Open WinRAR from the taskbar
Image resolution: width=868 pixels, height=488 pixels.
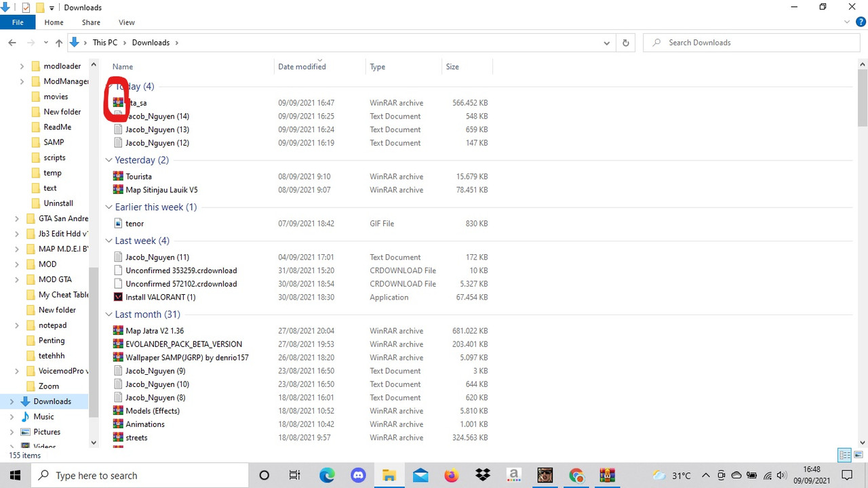(x=607, y=475)
